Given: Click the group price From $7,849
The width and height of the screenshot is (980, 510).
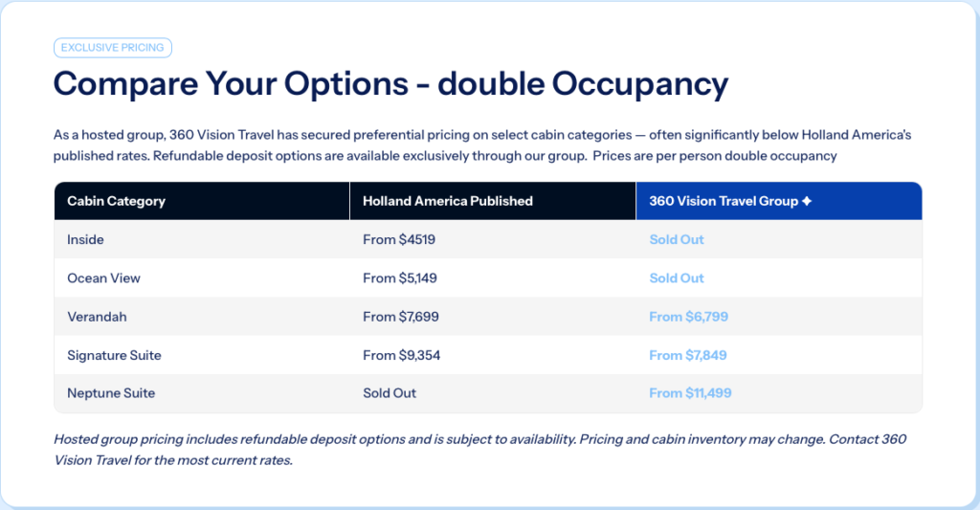Looking at the screenshot, I should tap(687, 356).
